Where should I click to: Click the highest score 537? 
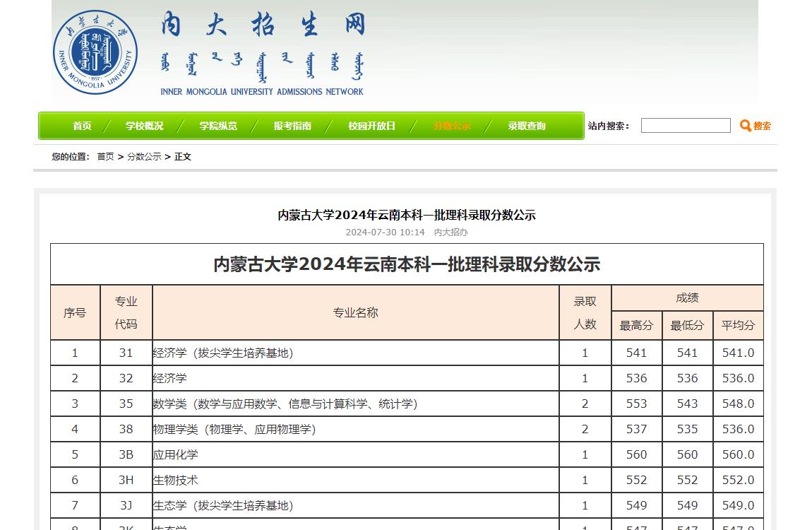point(636,429)
